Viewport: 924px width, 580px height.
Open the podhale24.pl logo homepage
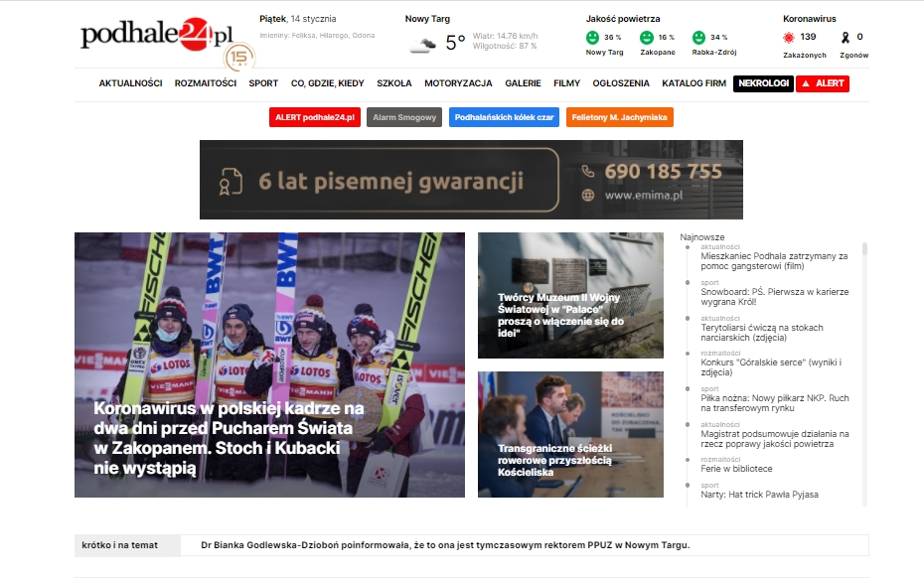pos(157,35)
